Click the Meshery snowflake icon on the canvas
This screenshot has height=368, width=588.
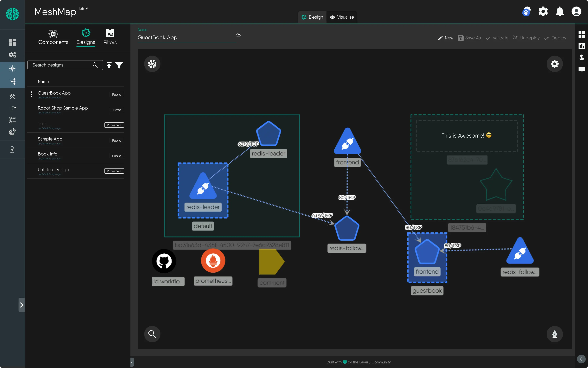pos(152,64)
